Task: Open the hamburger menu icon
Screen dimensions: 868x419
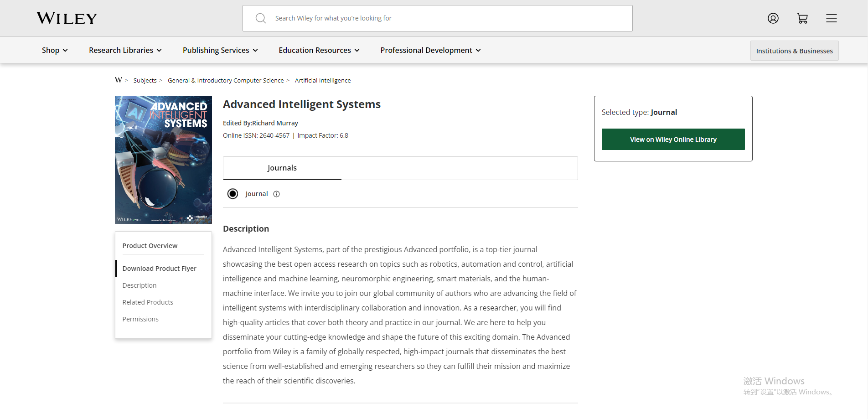Action: (832, 18)
